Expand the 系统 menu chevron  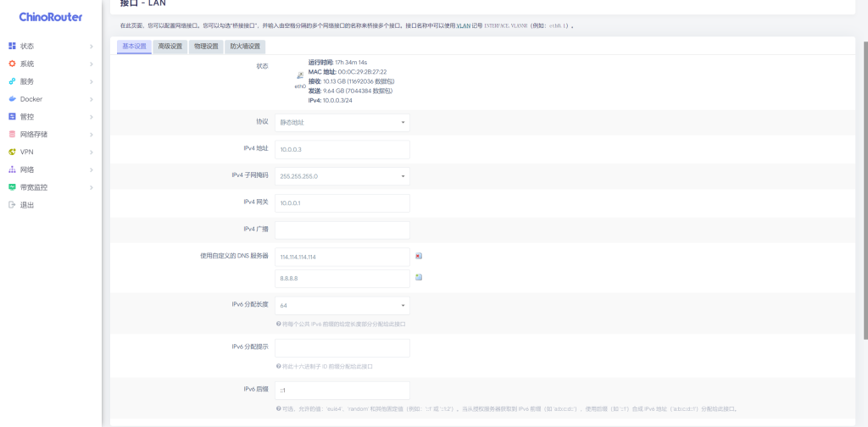92,64
